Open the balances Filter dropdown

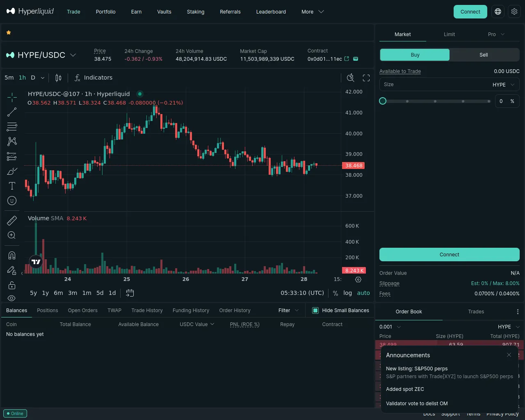(288, 310)
